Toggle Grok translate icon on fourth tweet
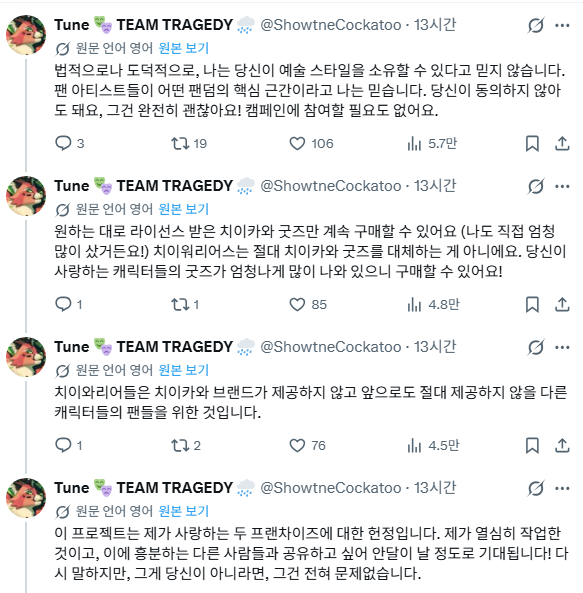The width and height of the screenshot is (583, 593). pyautogui.click(x=536, y=488)
